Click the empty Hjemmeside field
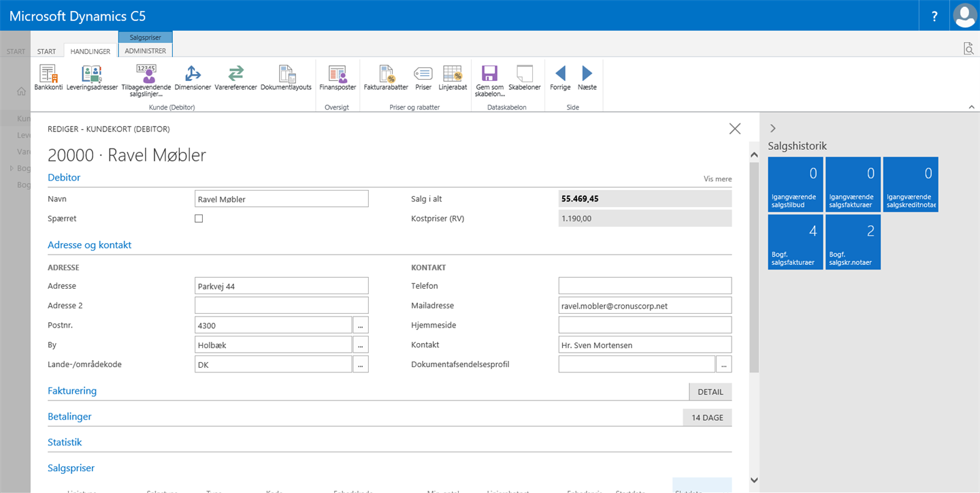The height and width of the screenshot is (493, 980). click(x=645, y=325)
